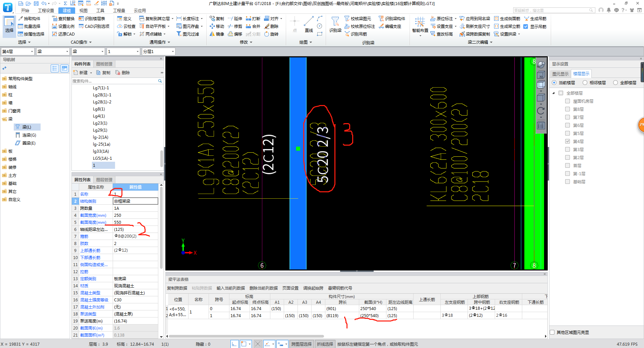Click the 复制 copy tool in modify group
644x348 pixels.
click(x=217, y=18)
